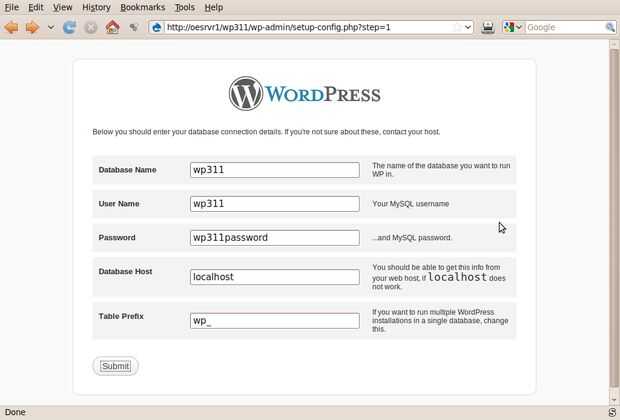Focus the URL address bar
The width and height of the screenshot is (620, 420).
pyautogui.click(x=310, y=27)
